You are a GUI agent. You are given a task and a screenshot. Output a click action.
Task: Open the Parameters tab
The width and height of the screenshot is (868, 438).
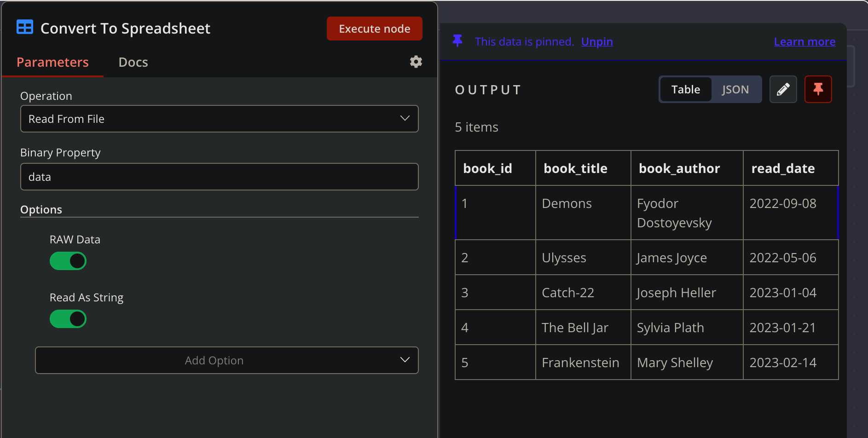click(52, 62)
